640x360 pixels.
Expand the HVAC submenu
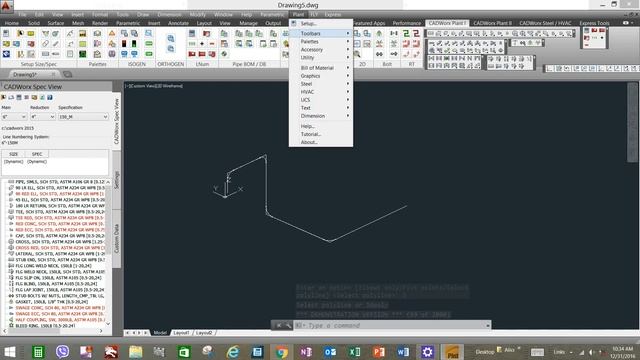click(321, 92)
